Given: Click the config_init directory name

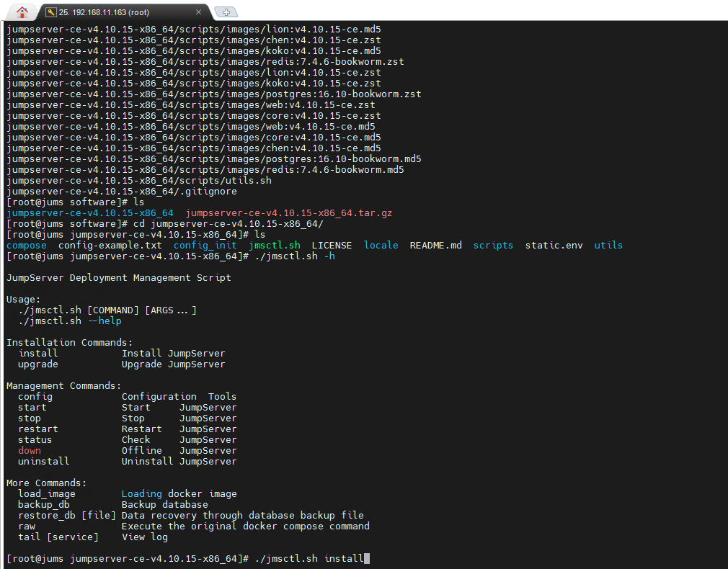Looking at the screenshot, I should pyautogui.click(x=205, y=246).
